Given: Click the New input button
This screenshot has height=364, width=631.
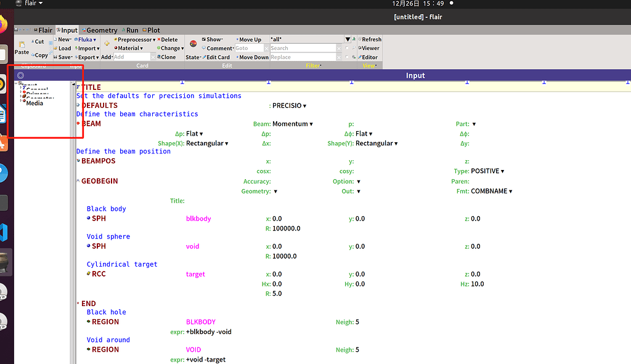Looking at the screenshot, I should click(x=62, y=39).
